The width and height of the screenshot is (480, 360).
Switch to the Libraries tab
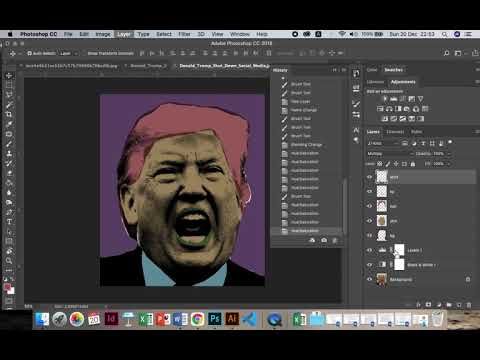[376, 82]
